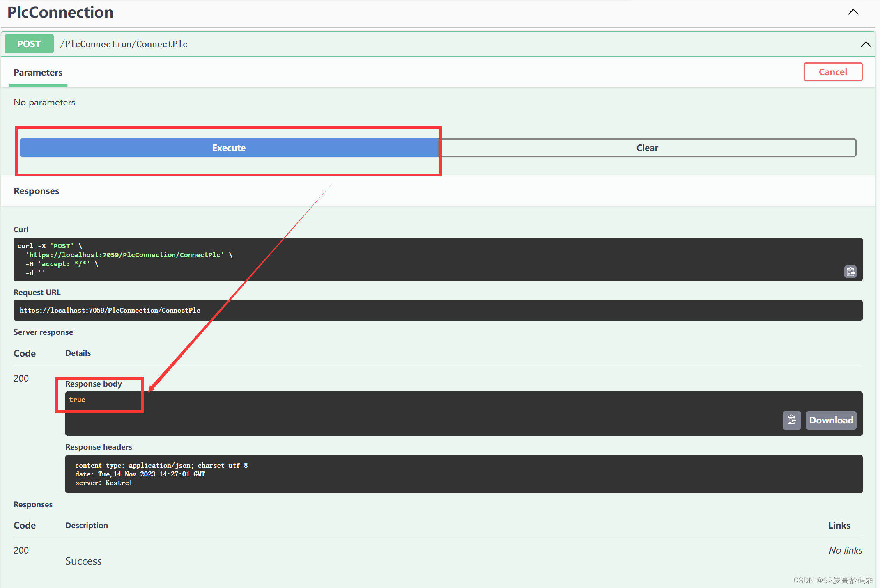Click the /PlcConnection/ConnectPlc endpoint path
880x588 pixels.
124,44
